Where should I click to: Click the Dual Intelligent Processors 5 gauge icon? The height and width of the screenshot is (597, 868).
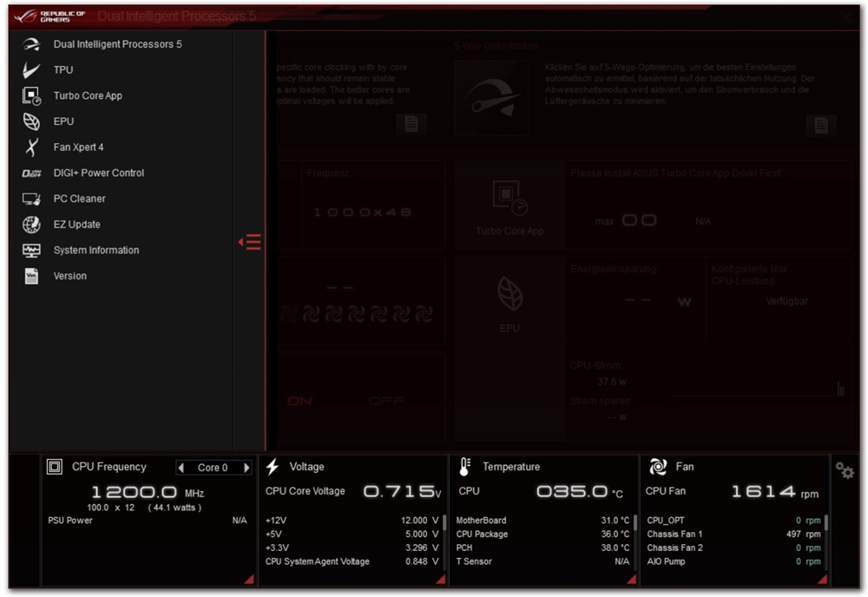(x=31, y=44)
